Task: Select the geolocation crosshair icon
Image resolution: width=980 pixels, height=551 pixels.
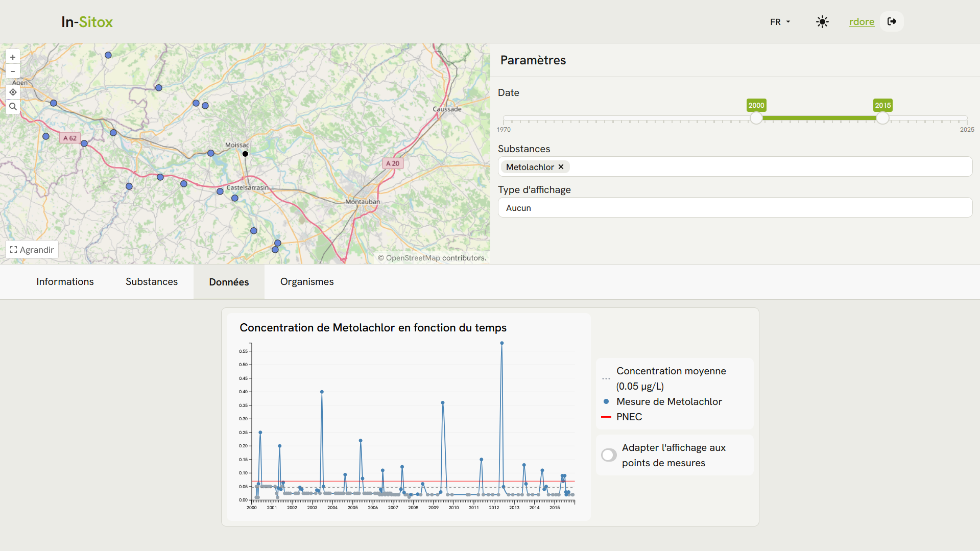Action: pyautogui.click(x=12, y=92)
